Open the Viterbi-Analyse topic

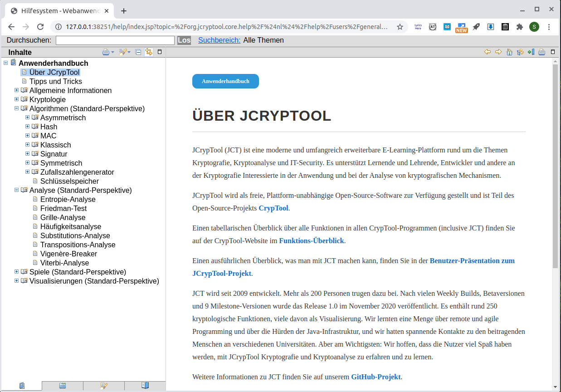click(x=65, y=263)
